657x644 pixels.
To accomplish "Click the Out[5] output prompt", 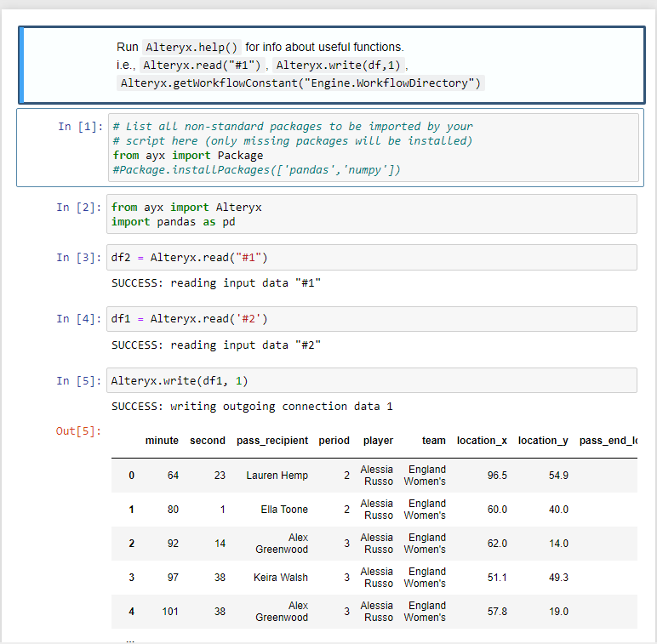I will (78, 431).
